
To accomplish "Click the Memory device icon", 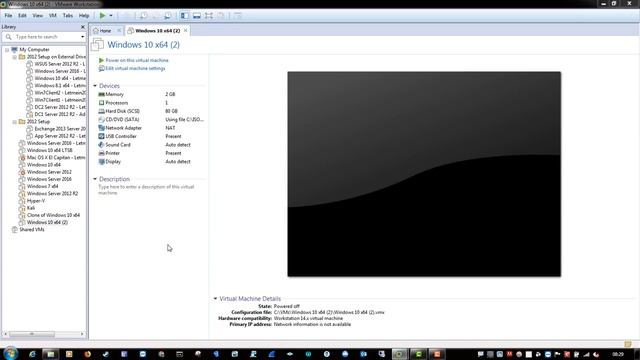I will [101, 94].
